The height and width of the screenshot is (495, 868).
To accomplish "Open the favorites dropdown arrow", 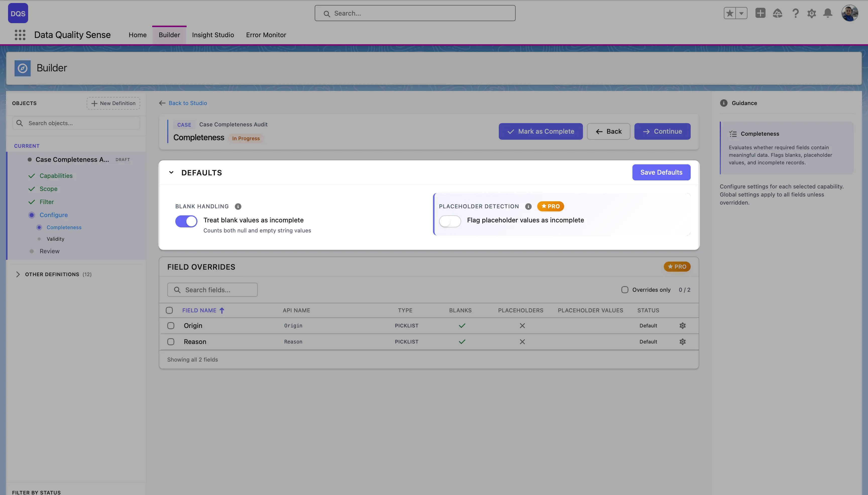I will [x=741, y=13].
